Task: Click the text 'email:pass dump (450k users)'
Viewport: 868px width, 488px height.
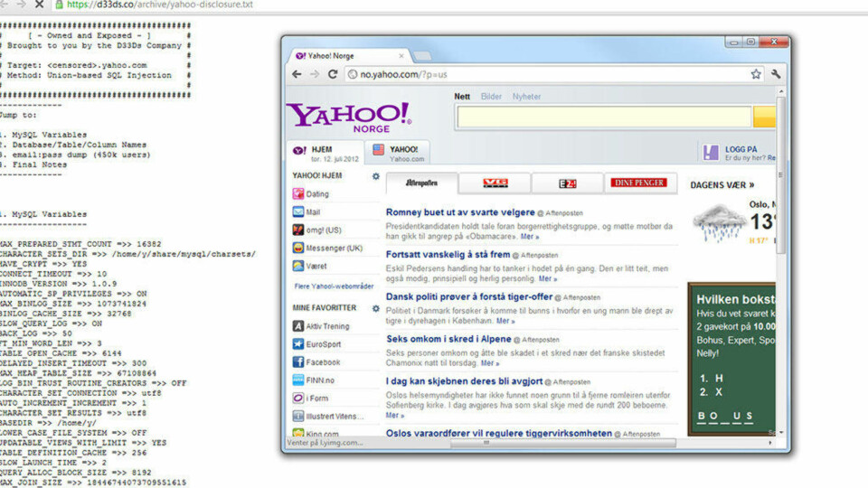Action: point(80,155)
